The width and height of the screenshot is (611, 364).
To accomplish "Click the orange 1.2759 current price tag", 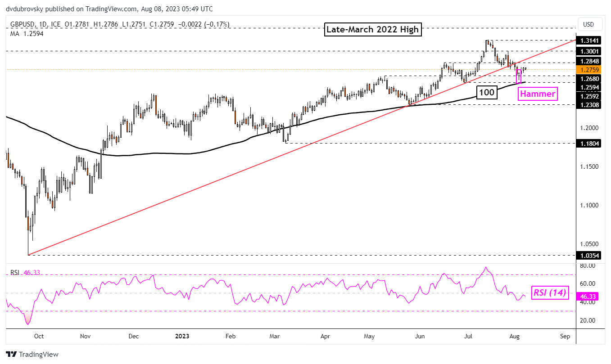I will tap(589, 70).
